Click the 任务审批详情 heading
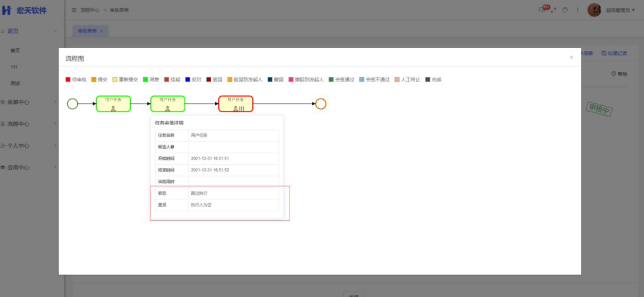The height and width of the screenshot is (297, 644). click(x=169, y=123)
